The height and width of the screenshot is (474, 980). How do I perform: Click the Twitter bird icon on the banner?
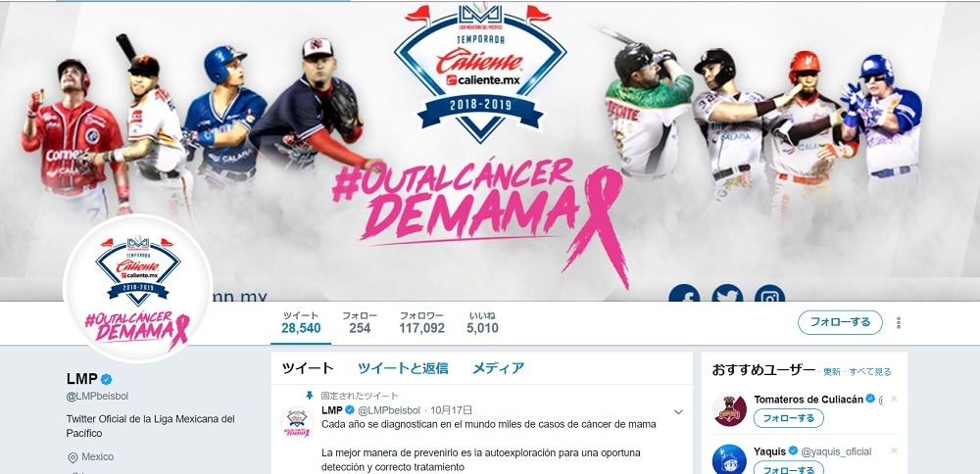[727, 294]
